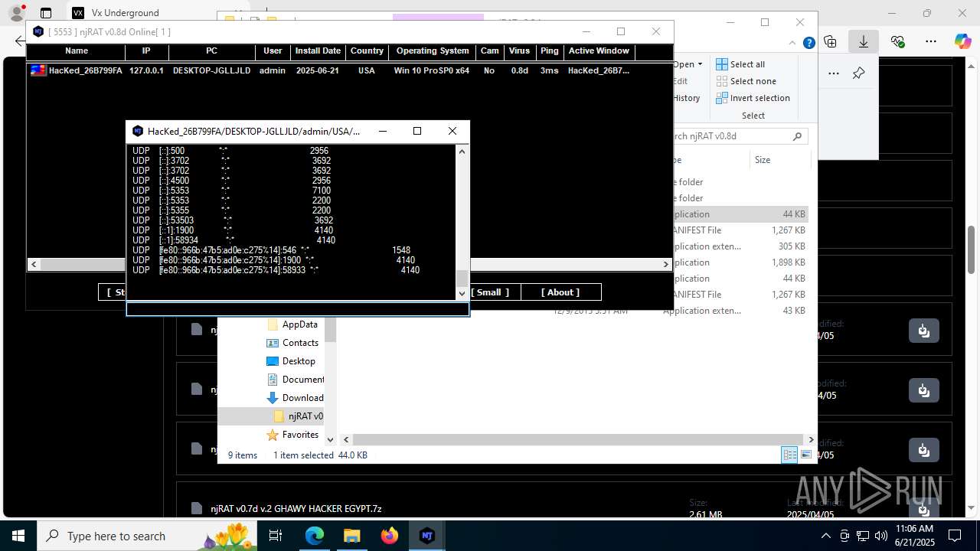Select the HacKed_26B799FA flag icon in njRAT

point(38,70)
